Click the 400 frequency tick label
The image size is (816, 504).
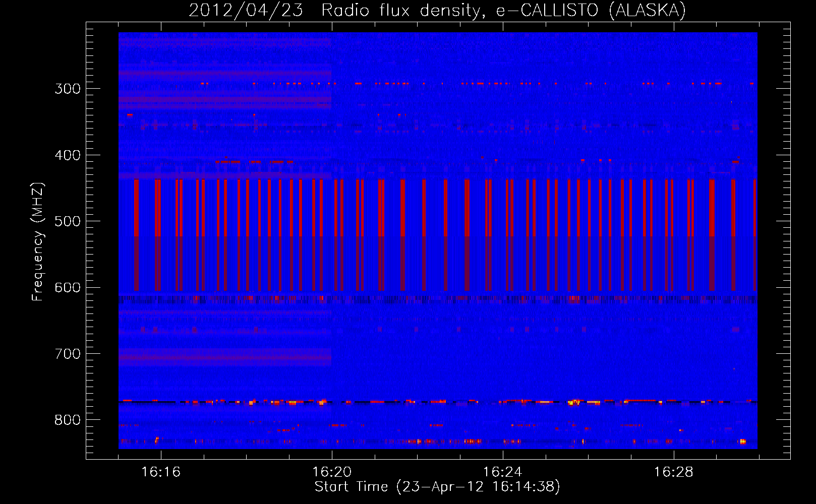pos(68,155)
